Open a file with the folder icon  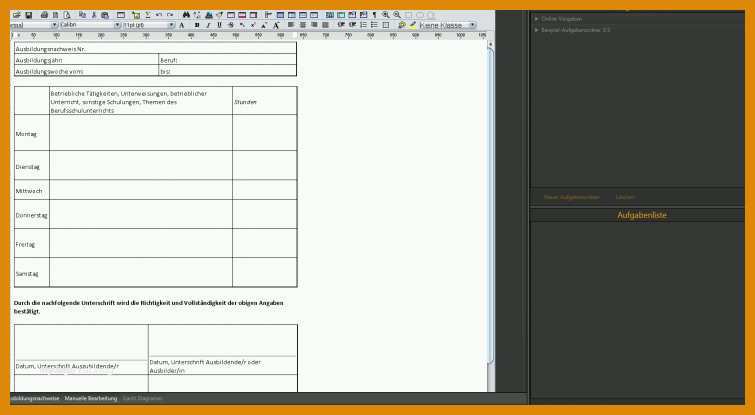pyautogui.click(x=16, y=15)
